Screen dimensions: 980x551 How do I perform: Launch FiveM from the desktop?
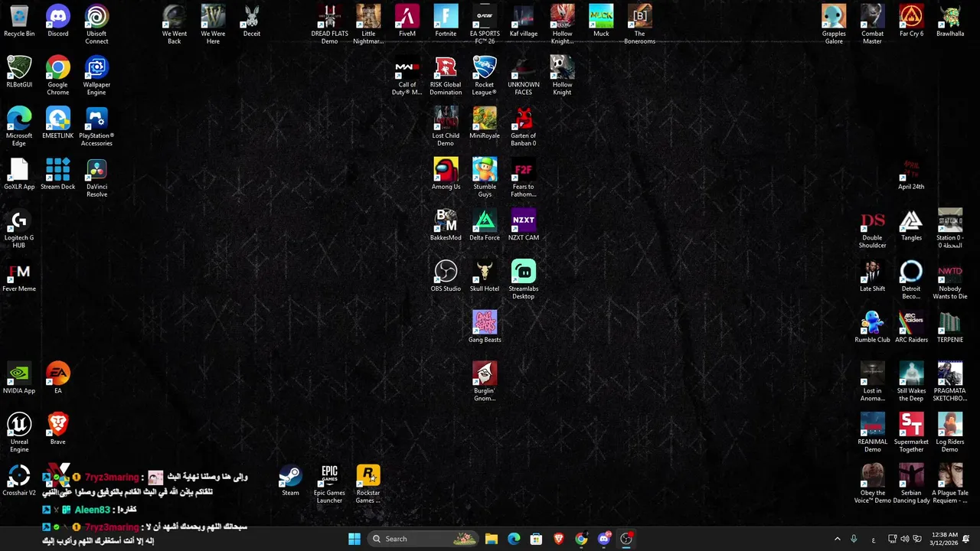click(x=407, y=21)
